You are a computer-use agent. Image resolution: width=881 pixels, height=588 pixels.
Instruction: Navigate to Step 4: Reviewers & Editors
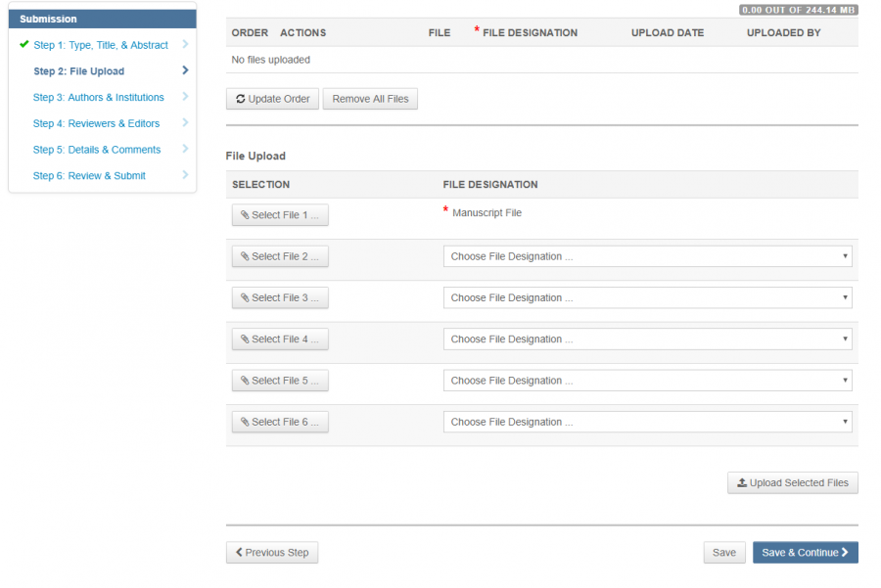96,123
